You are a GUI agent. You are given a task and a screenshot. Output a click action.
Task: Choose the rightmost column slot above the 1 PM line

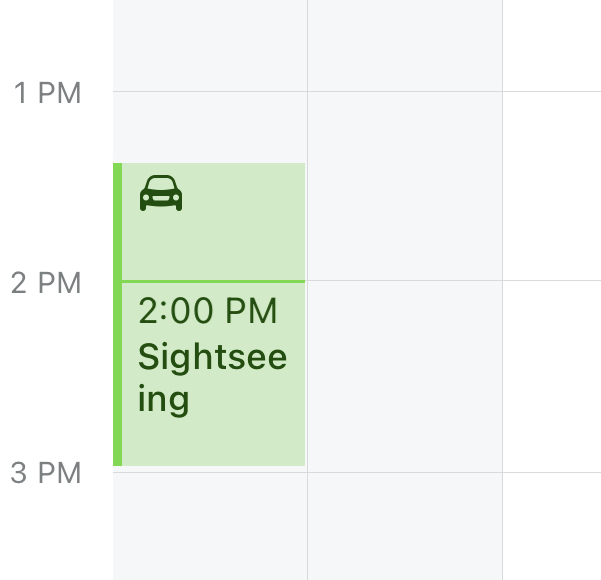(552, 45)
